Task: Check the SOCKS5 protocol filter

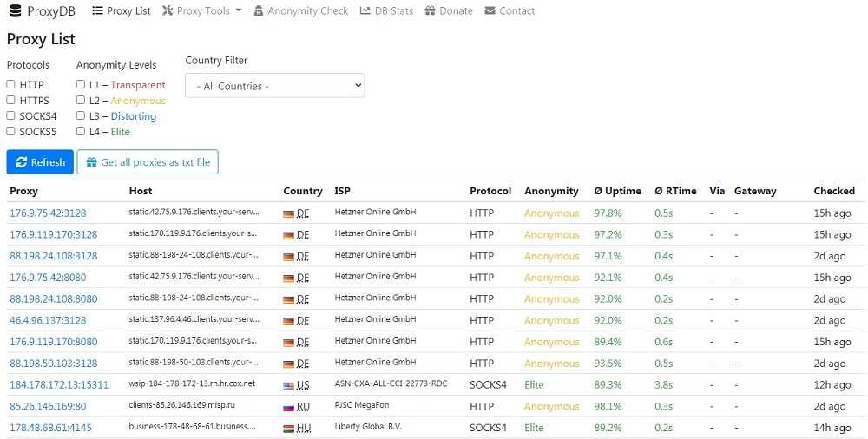Action: pos(11,132)
